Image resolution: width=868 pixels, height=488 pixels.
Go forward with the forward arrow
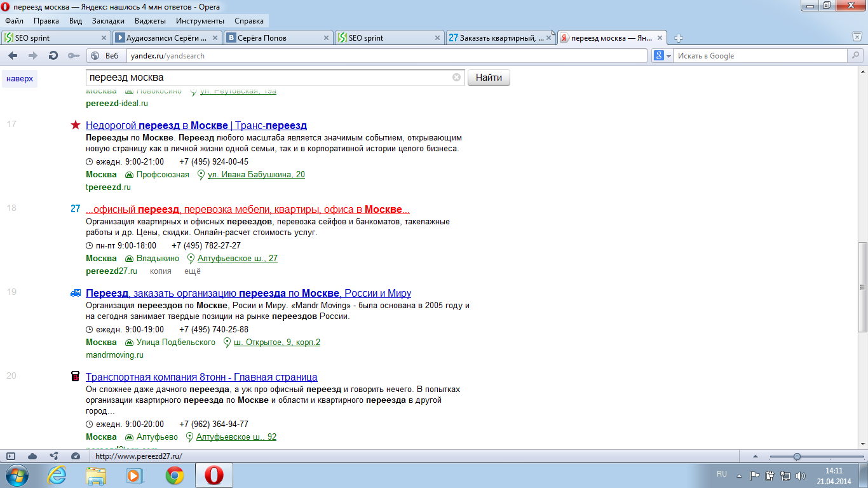click(33, 56)
